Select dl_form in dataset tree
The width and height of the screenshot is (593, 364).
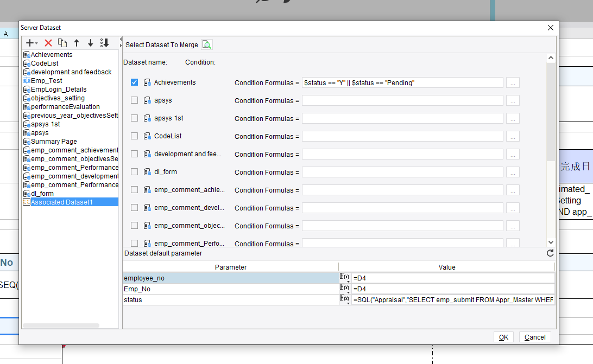point(39,194)
